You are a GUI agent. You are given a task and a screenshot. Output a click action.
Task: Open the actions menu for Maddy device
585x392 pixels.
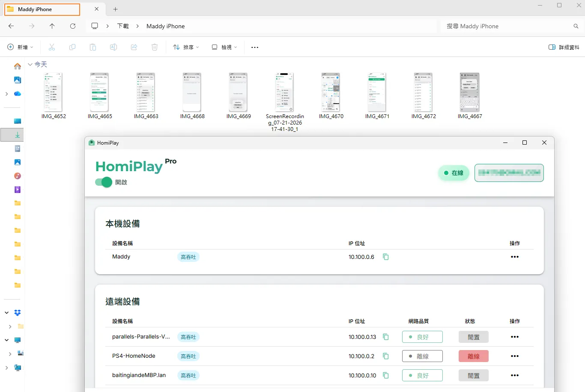coord(515,257)
